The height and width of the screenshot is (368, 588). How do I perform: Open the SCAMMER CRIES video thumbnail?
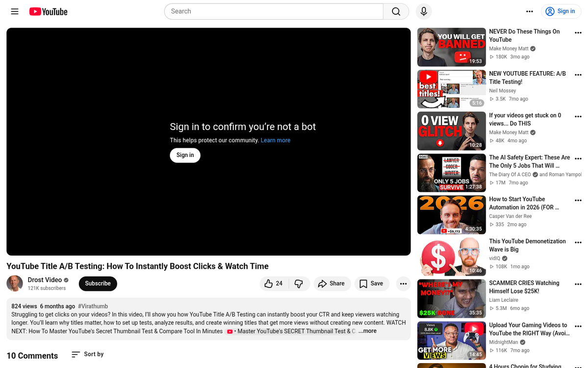(451, 298)
